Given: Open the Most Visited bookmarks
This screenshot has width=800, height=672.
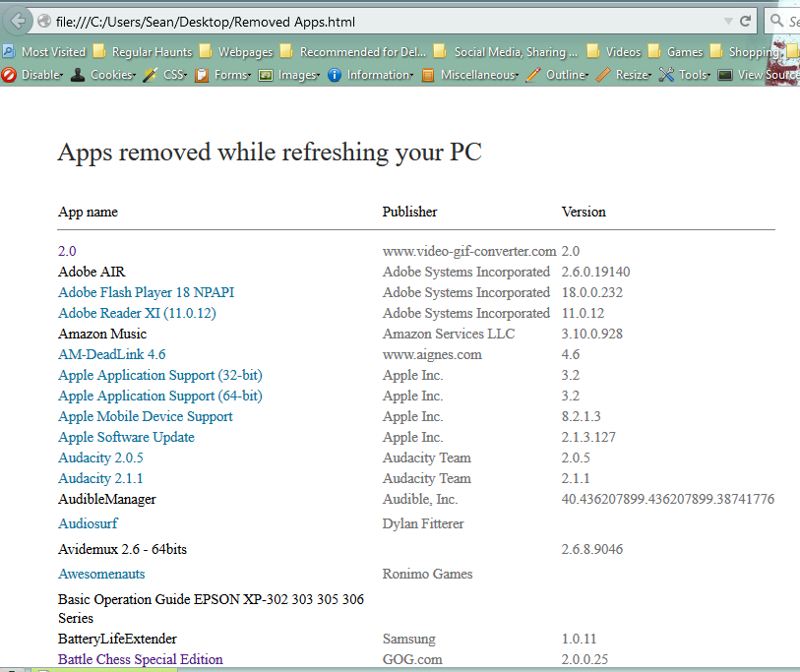Looking at the screenshot, I should [x=44, y=51].
